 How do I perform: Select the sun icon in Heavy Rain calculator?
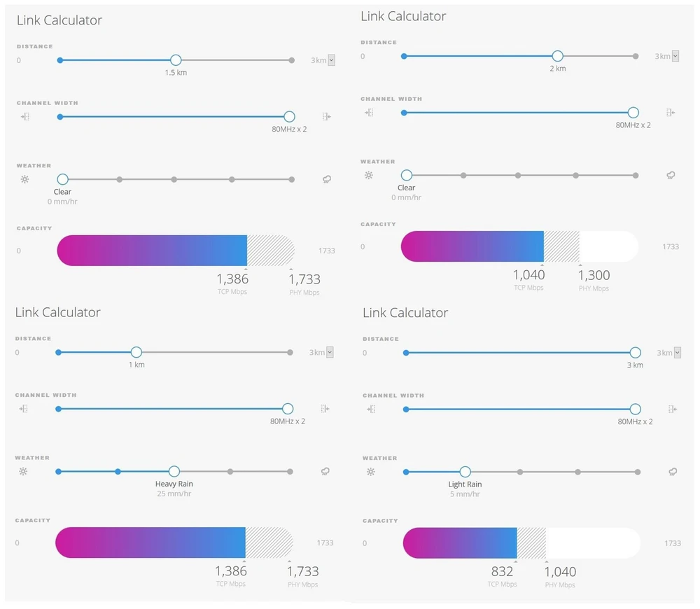click(x=23, y=471)
